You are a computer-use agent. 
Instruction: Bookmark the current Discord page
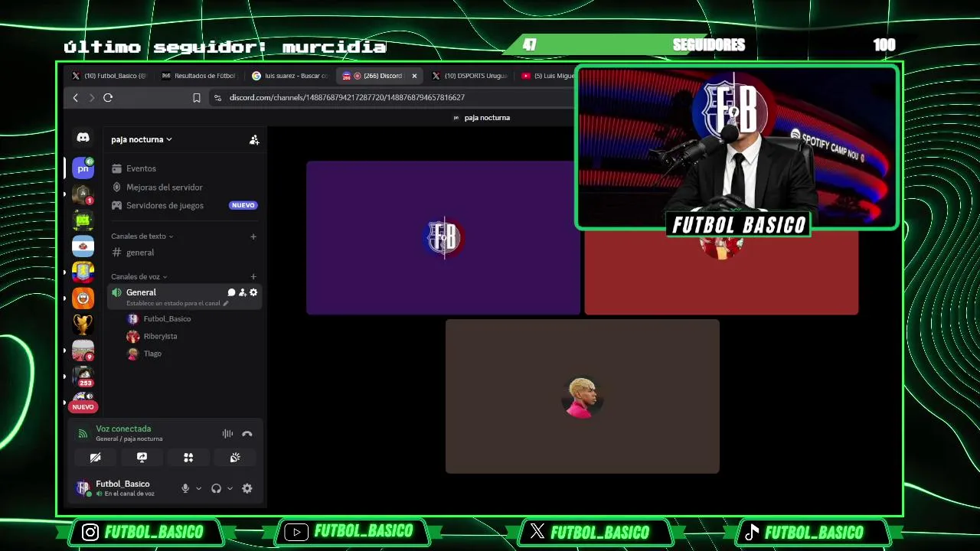tap(197, 98)
